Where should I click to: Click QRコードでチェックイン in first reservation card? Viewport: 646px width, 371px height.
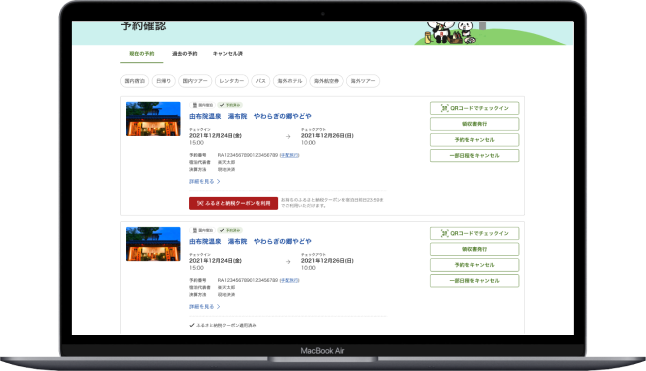tap(475, 108)
